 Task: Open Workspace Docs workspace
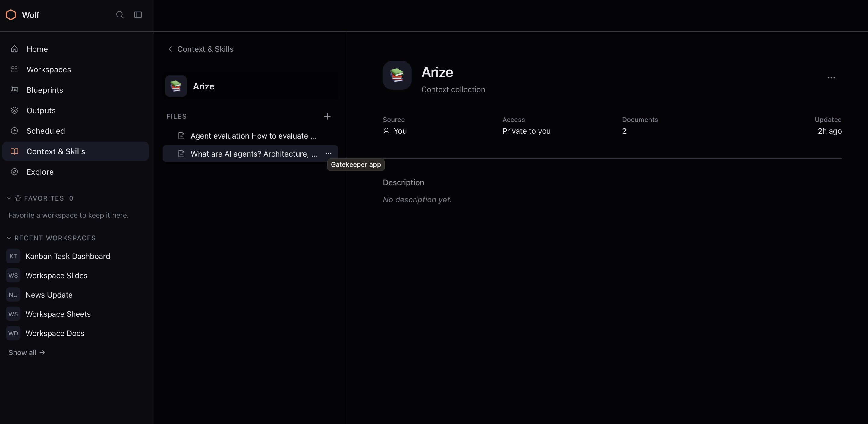75,333
